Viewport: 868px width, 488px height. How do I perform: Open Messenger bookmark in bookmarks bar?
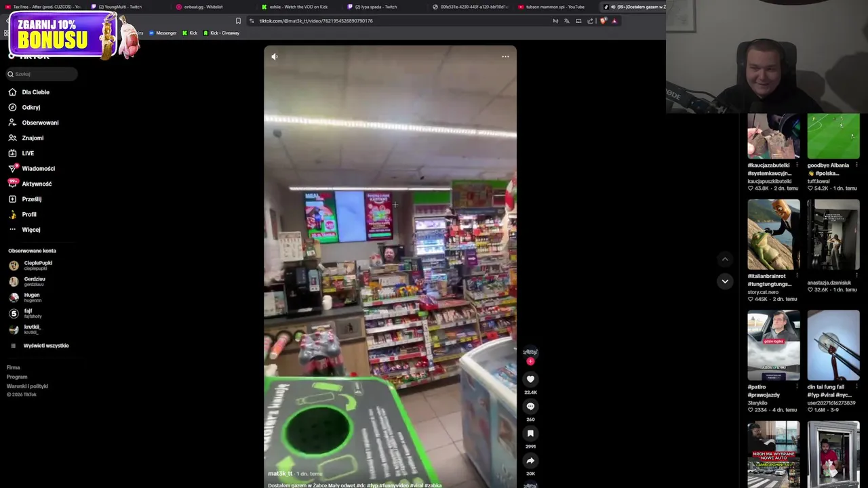point(162,33)
